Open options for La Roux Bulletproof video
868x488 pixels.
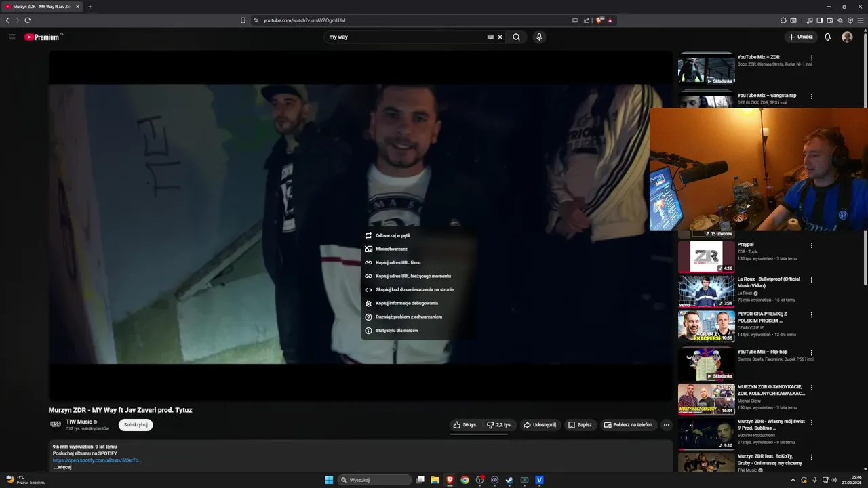coord(811,280)
